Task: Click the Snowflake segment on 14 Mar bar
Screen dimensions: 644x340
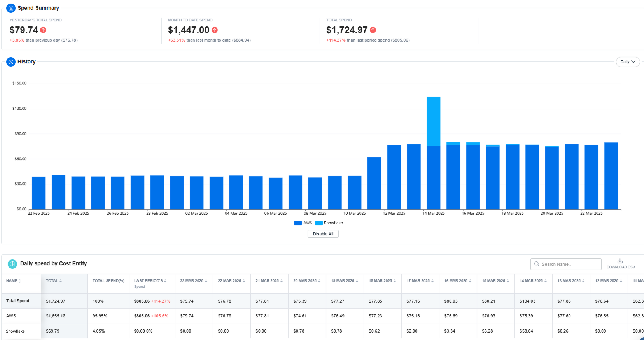Action: (x=434, y=121)
